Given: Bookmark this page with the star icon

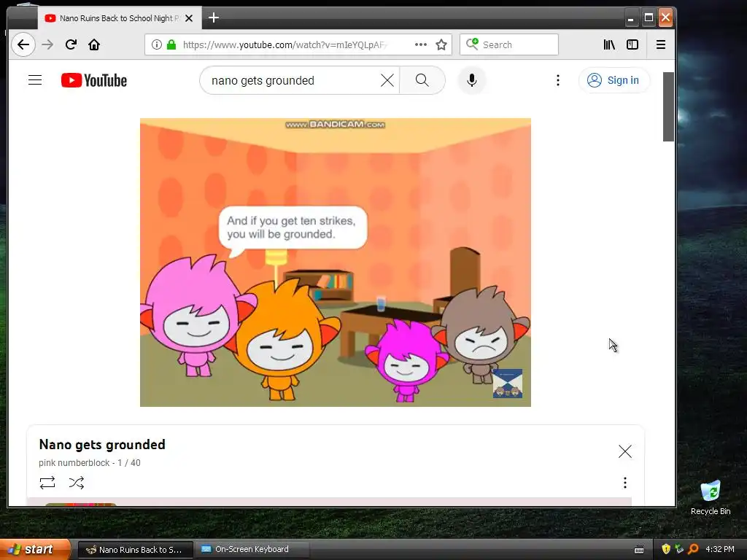Looking at the screenshot, I should point(441,44).
